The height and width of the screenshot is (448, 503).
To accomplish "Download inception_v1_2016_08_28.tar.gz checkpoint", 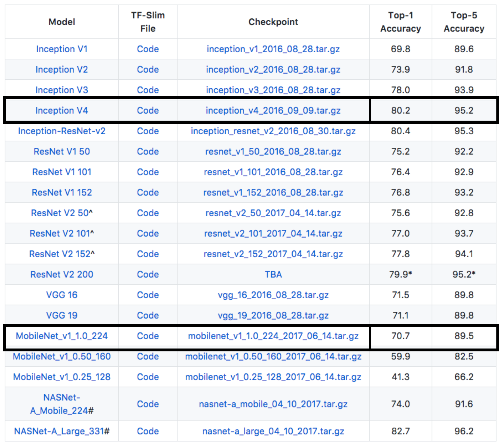I will pyautogui.click(x=273, y=49).
